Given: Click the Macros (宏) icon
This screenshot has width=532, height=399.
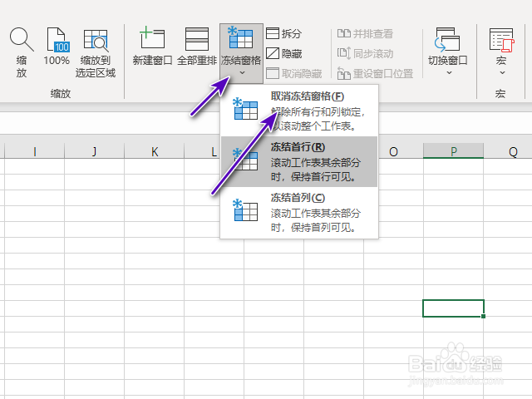Looking at the screenshot, I should point(501,41).
